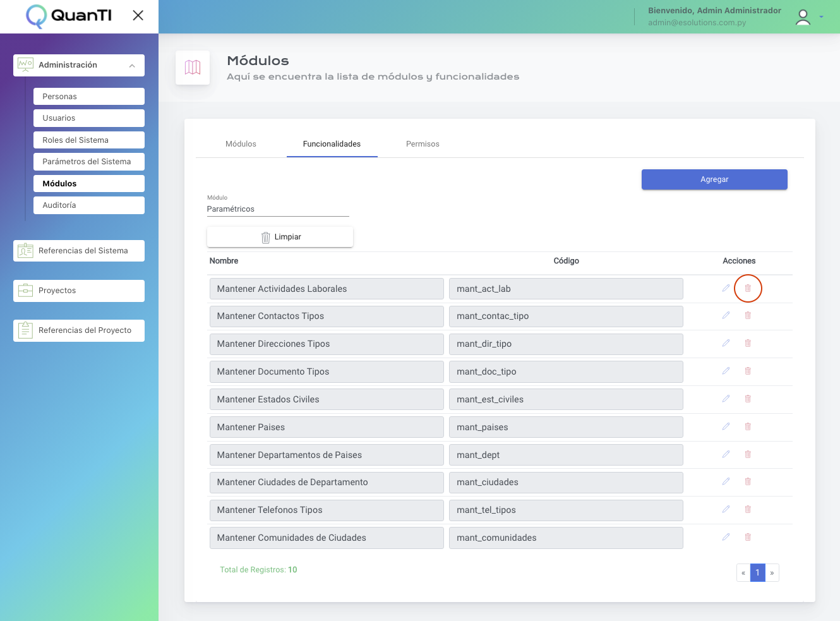840x621 pixels.
Task: Edit the Mantener Actividades Laborales row
Action: [x=726, y=288]
